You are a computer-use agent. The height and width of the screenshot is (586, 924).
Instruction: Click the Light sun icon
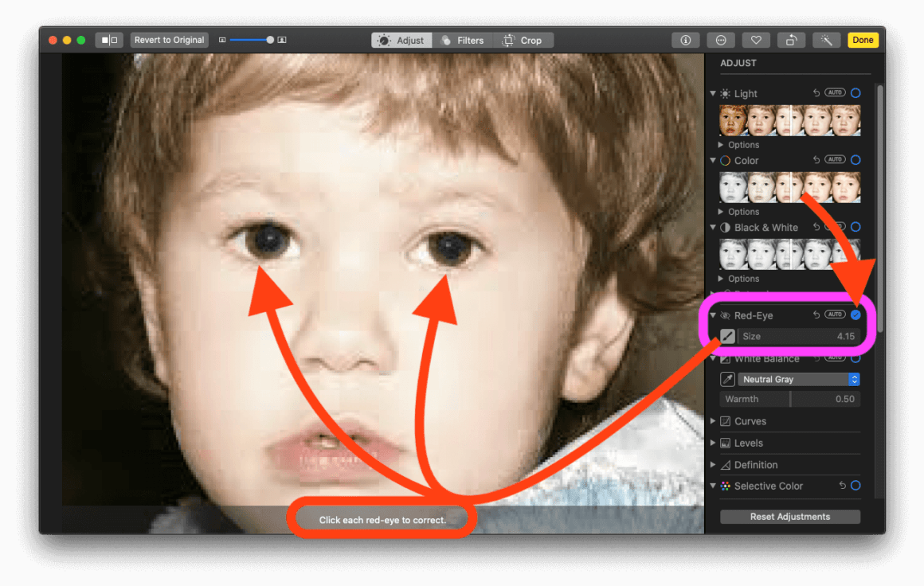[726, 94]
